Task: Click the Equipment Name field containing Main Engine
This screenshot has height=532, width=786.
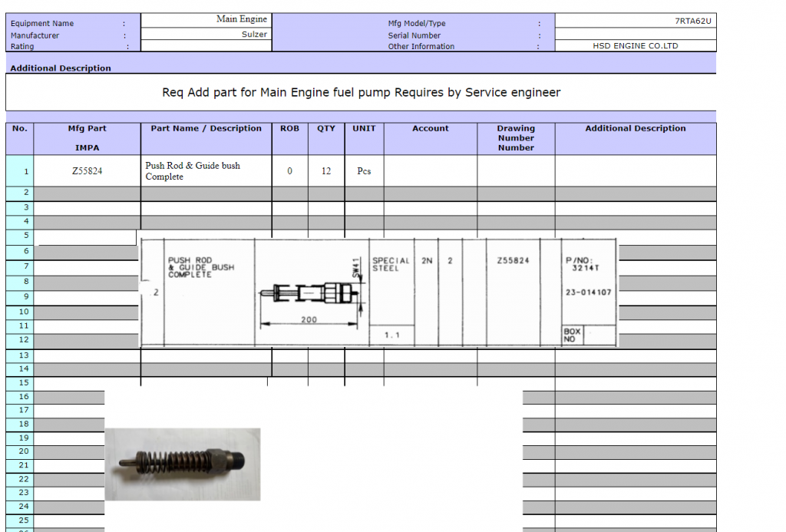Action: coord(206,19)
